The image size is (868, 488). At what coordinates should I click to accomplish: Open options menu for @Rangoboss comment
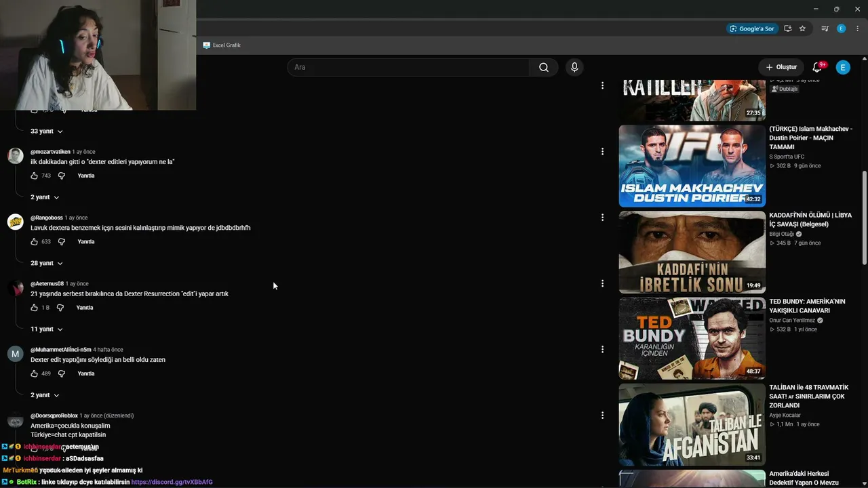pos(602,218)
